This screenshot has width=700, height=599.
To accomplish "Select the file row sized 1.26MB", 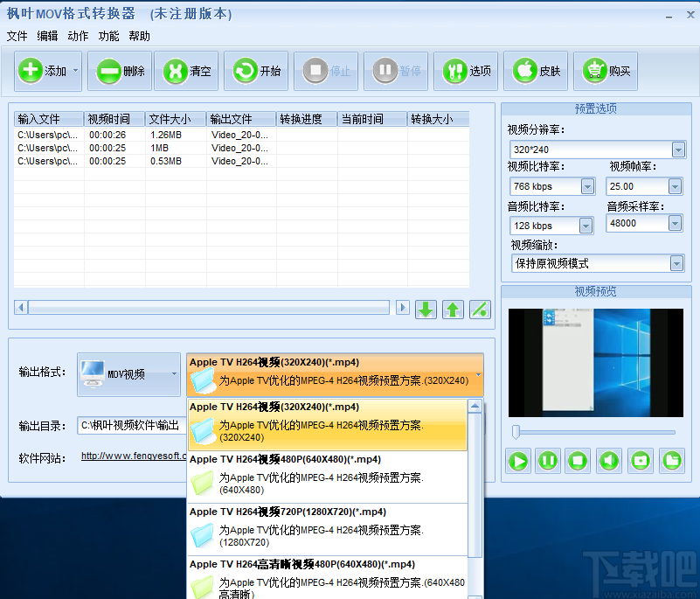I will [241, 135].
